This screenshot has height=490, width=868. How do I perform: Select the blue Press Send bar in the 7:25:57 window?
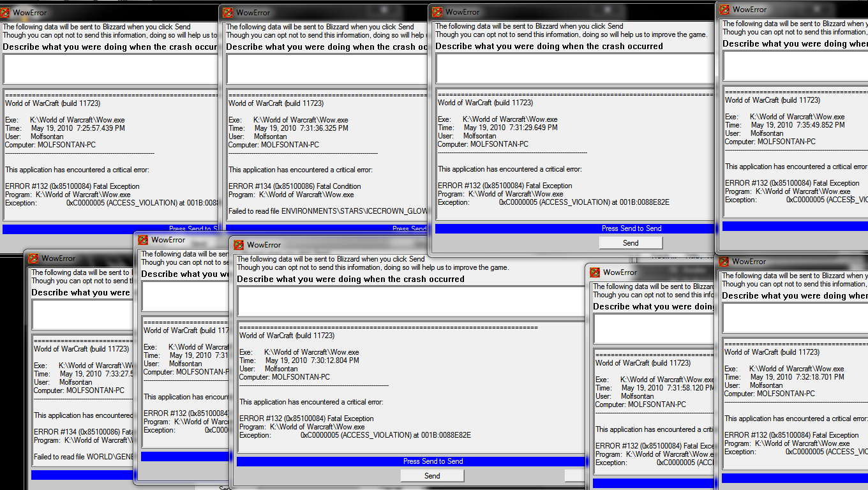click(x=110, y=229)
